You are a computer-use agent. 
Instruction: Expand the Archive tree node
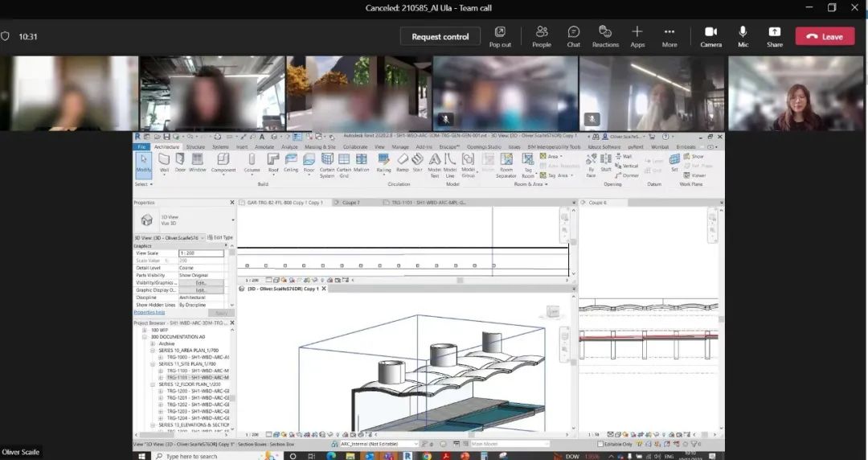154,343
